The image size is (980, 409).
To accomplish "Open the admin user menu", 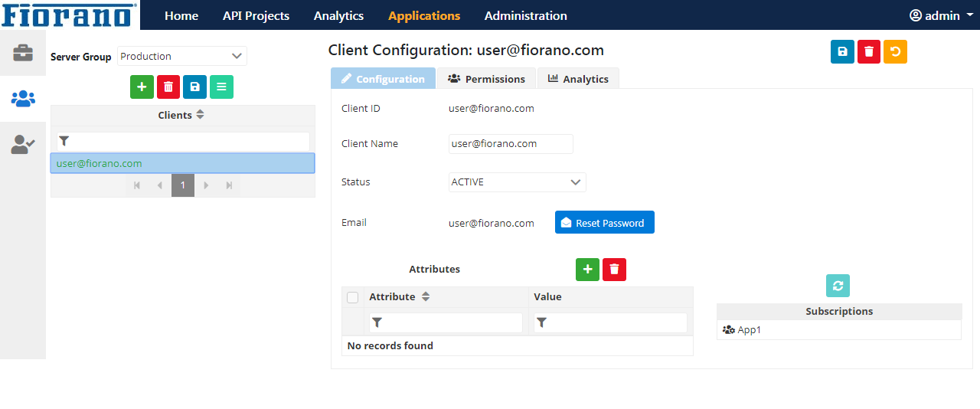I will 941,15.
